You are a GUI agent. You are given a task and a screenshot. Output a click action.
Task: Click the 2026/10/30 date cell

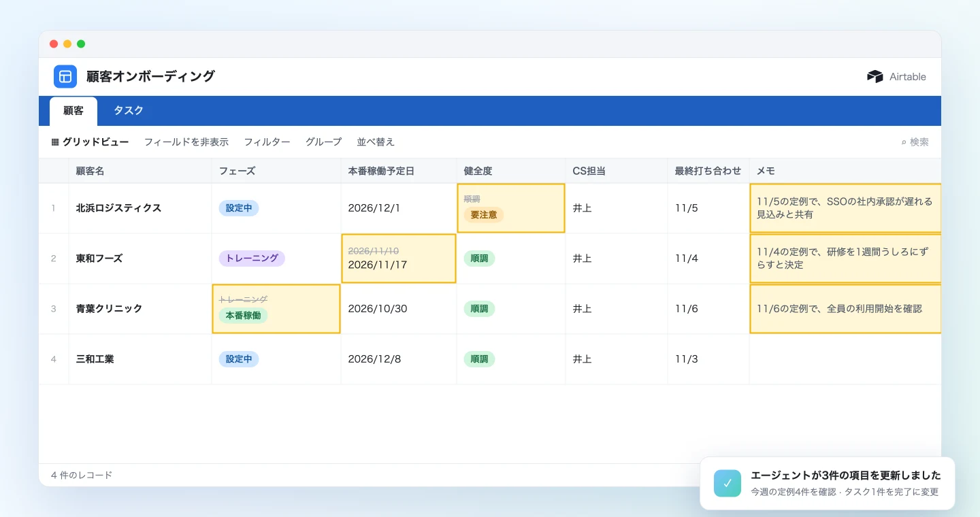coord(399,309)
